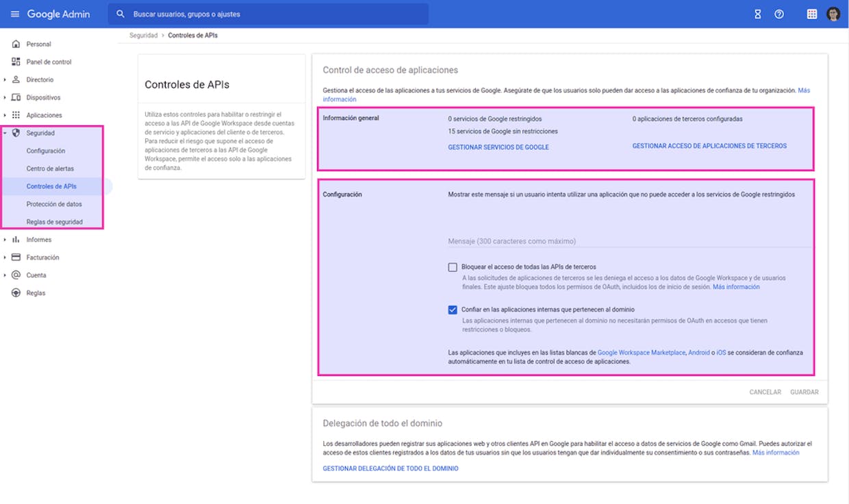
Task: Open the Google Workspace Marketplace link
Action: tap(642, 353)
